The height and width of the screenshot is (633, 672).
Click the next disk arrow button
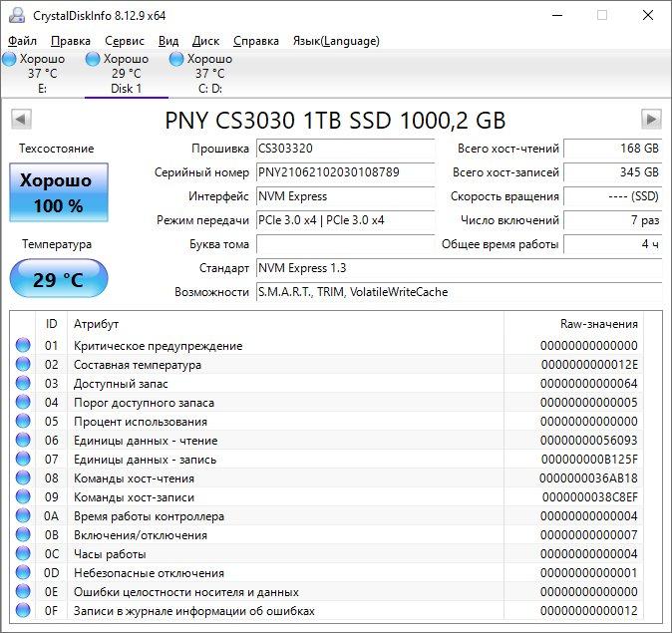[x=651, y=120]
